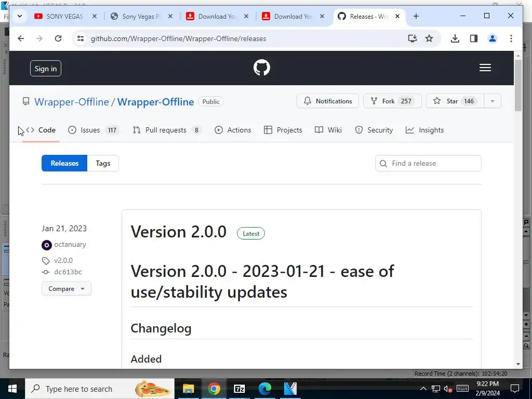
Task: Open the Issues tab
Action: (x=94, y=130)
